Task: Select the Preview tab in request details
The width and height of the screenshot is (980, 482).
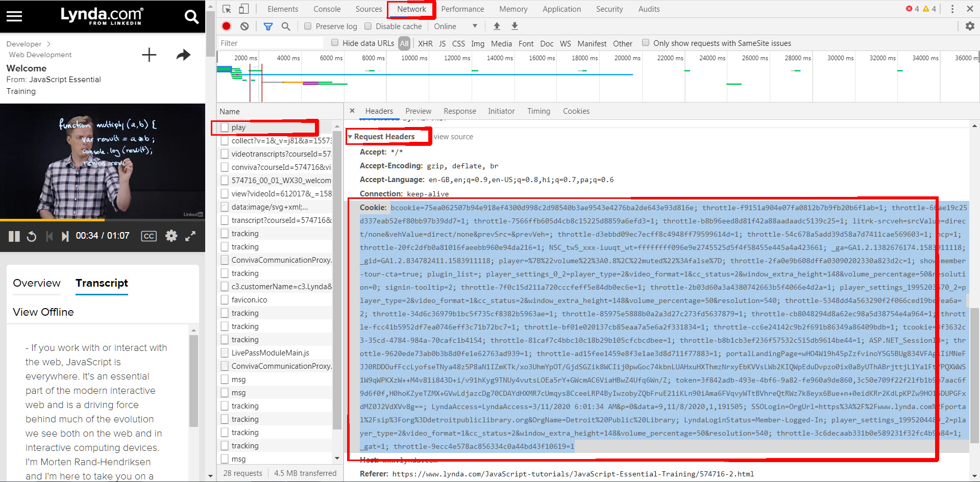Action: coord(418,111)
